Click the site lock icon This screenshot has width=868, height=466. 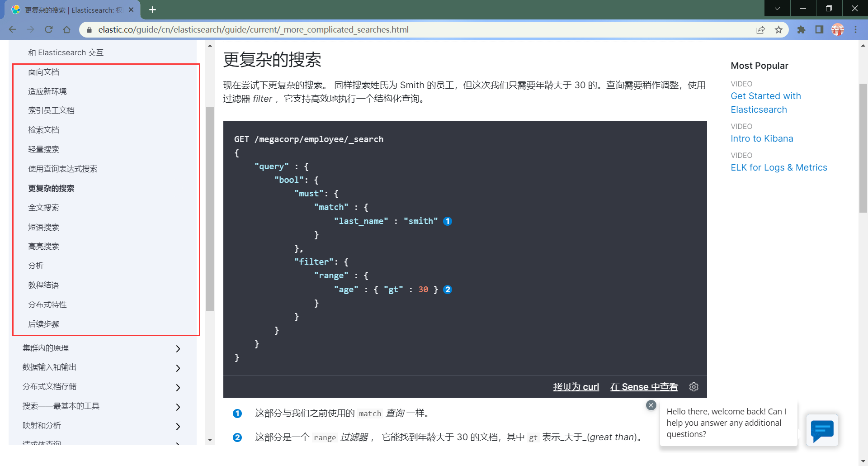pos(89,29)
